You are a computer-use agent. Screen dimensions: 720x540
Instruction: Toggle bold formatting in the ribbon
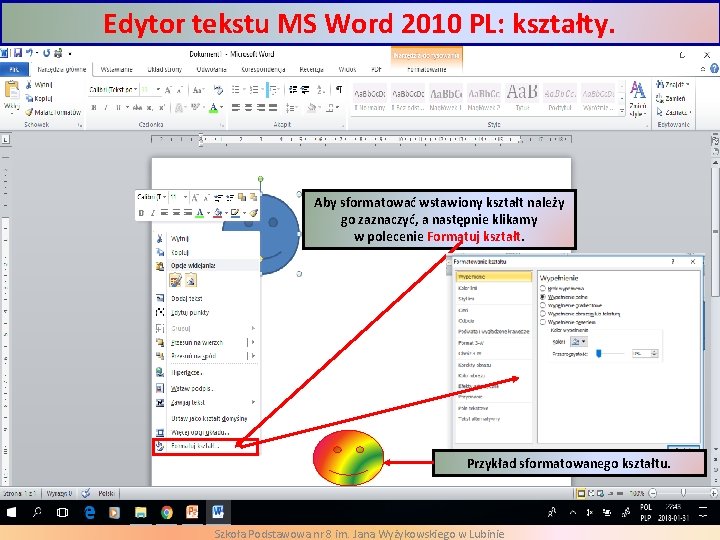94,107
